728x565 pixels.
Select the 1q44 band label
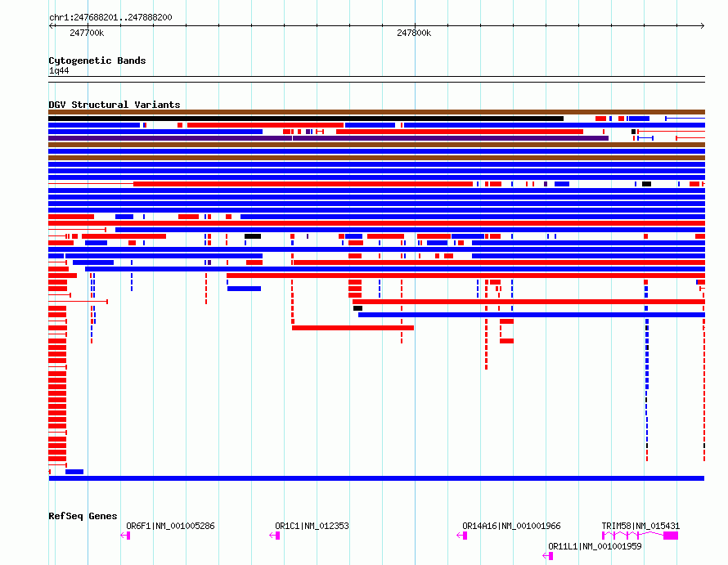[x=59, y=70]
